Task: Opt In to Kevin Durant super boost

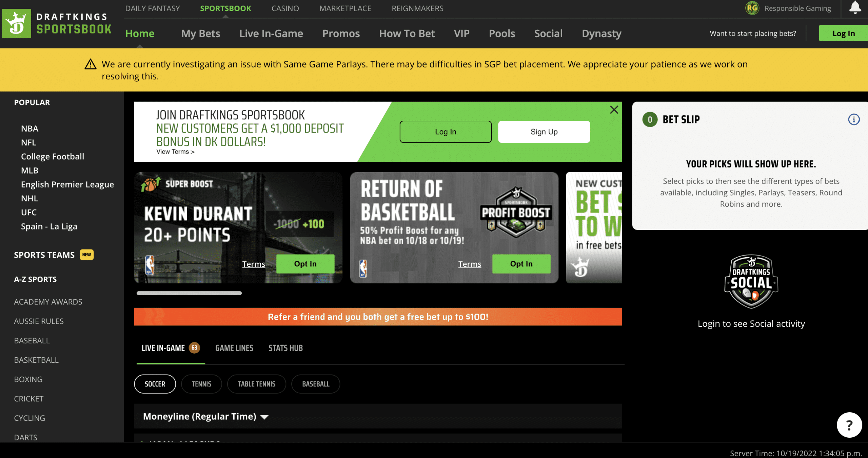Action: tap(305, 264)
